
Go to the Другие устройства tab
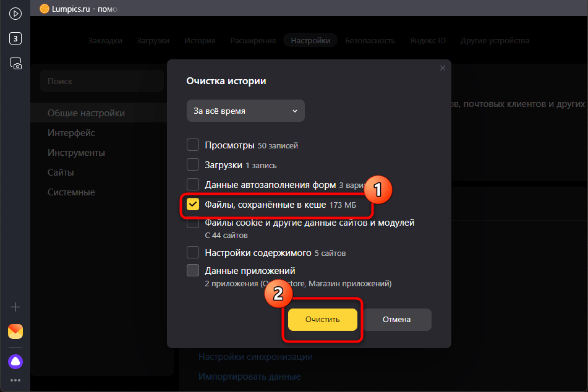495,41
